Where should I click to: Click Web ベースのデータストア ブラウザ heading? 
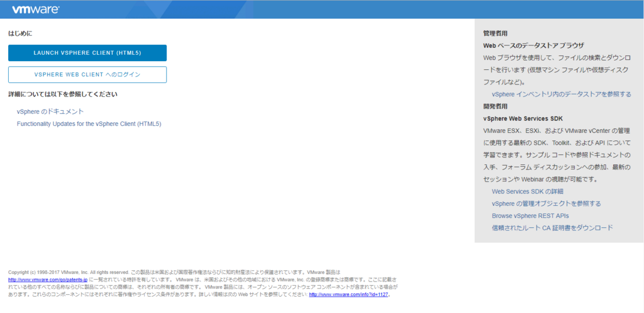tap(533, 45)
